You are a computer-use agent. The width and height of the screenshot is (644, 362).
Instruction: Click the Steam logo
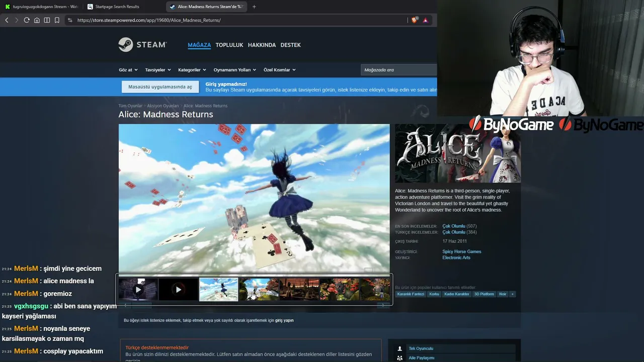142,45
